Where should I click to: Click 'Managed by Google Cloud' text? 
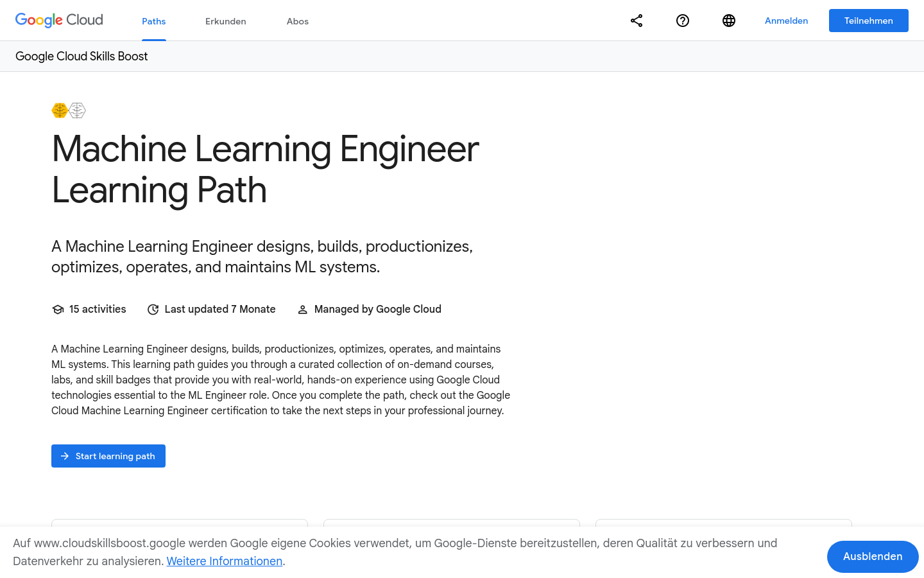(x=378, y=310)
